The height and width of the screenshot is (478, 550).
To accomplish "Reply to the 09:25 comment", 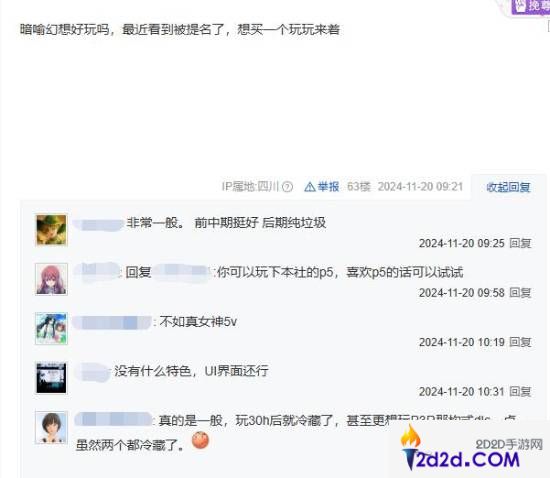I will pyautogui.click(x=520, y=243).
